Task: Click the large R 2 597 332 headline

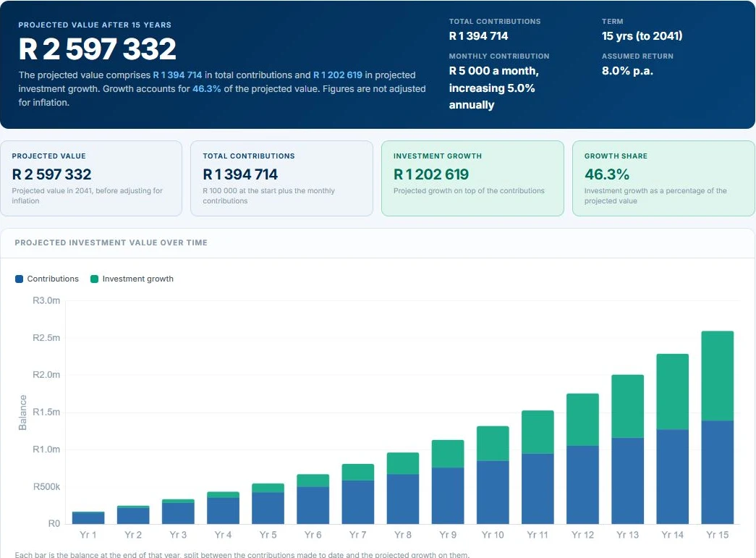Action: tap(98, 48)
